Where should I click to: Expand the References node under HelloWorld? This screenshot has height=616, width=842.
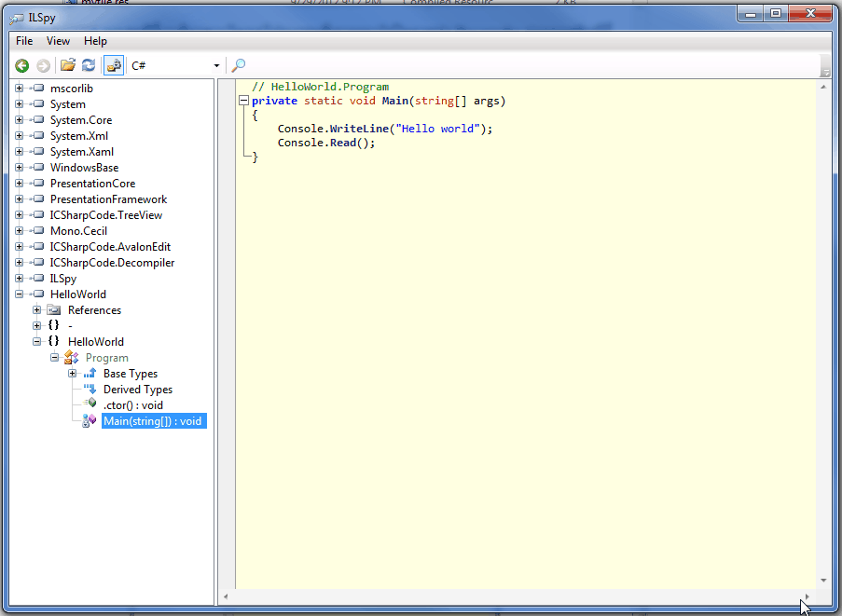35,309
